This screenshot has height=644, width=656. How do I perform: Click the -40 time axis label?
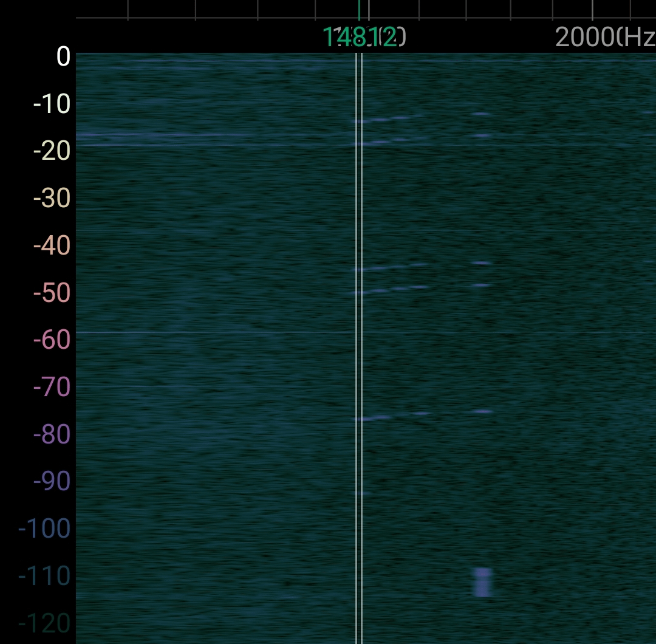tap(52, 245)
